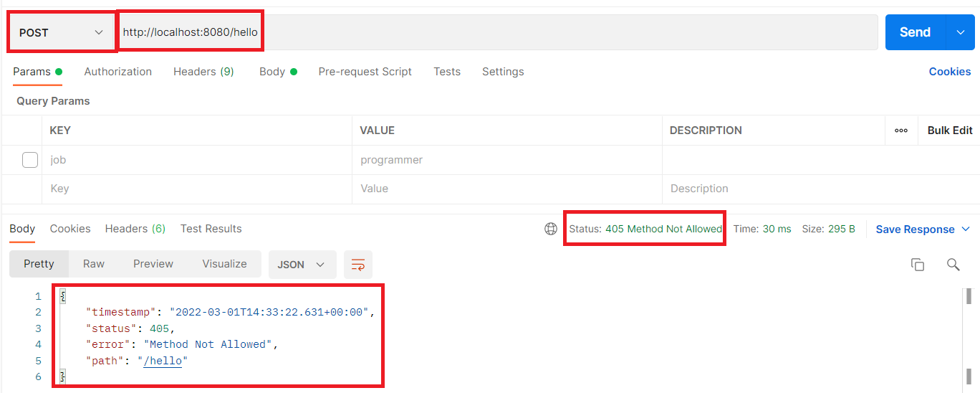
Task: Switch to the Authorization tab
Action: point(117,72)
